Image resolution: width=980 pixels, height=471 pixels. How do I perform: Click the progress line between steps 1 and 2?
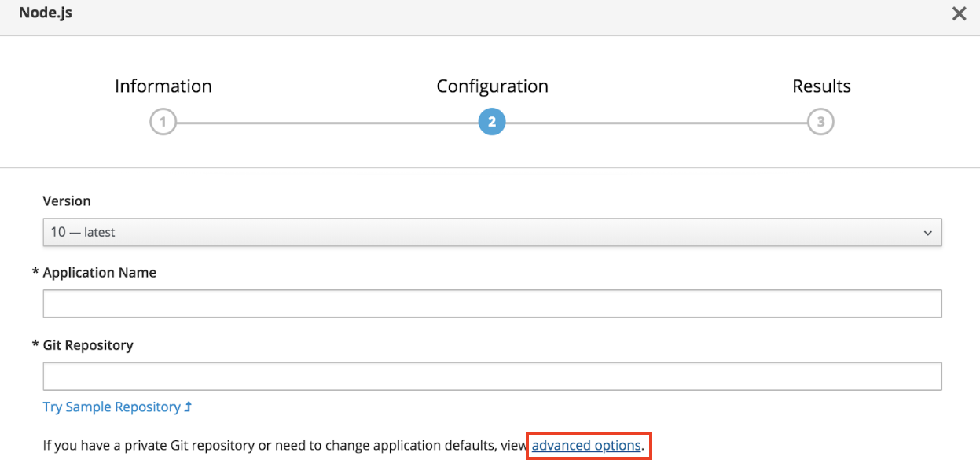327,123
